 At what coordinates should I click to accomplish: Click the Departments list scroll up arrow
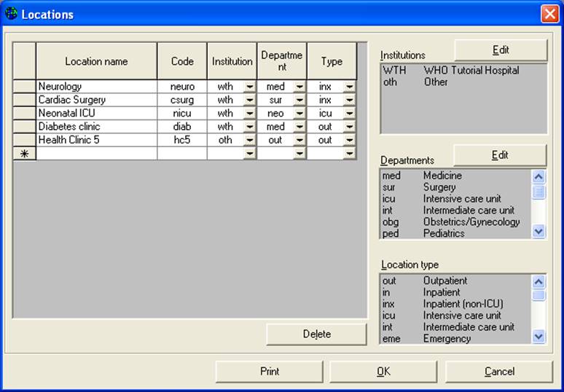(538, 176)
